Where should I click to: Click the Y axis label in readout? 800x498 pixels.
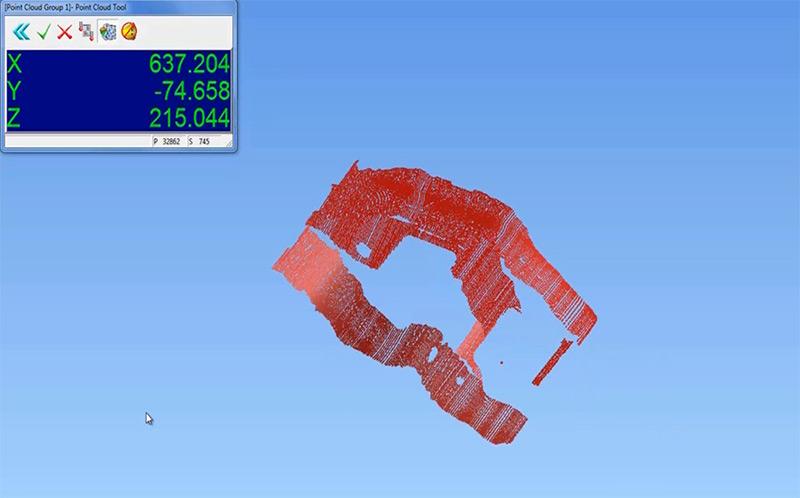pos(14,91)
